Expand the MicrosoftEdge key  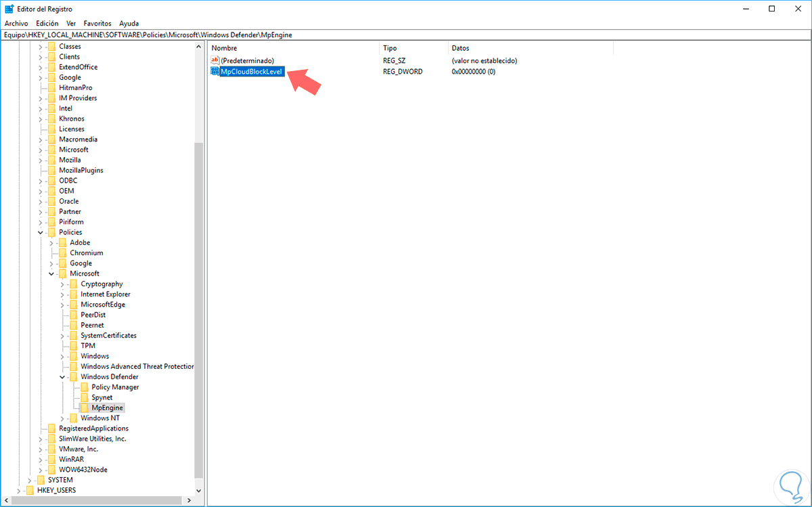pyautogui.click(x=62, y=305)
